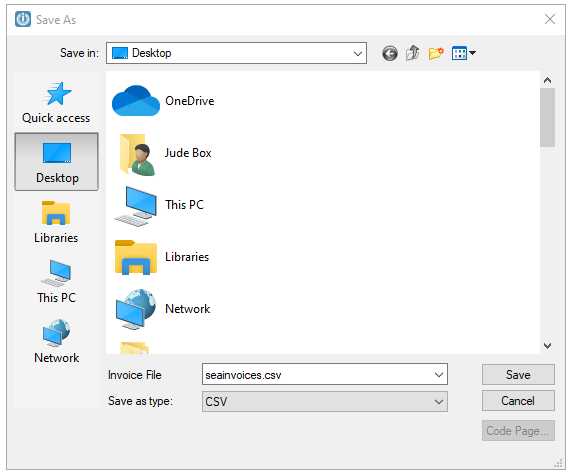
Task: Click the Cancel button
Action: 518,401
